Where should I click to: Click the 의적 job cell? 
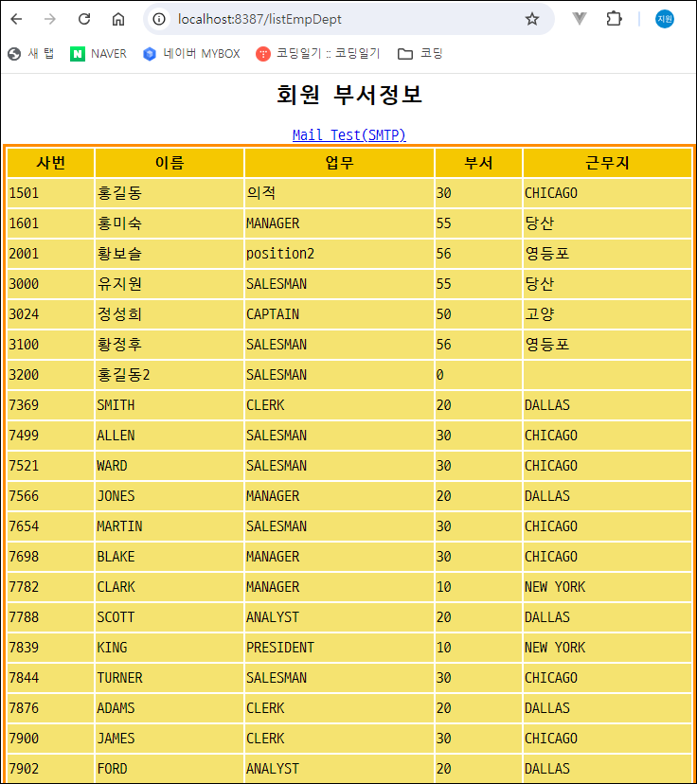pyautogui.click(x=339, y=193)
